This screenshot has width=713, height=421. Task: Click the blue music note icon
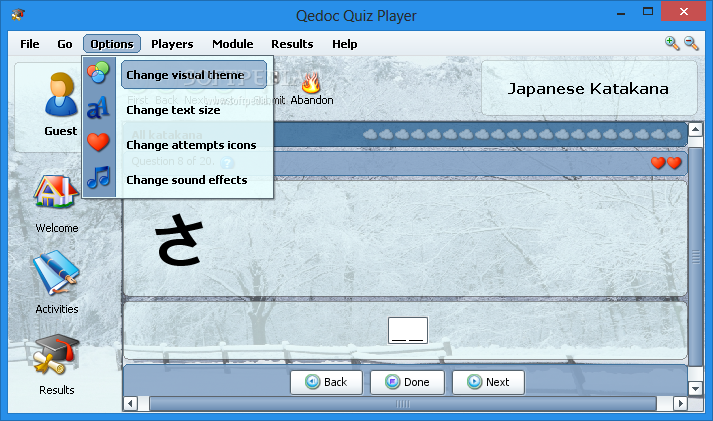coord(98,177)
